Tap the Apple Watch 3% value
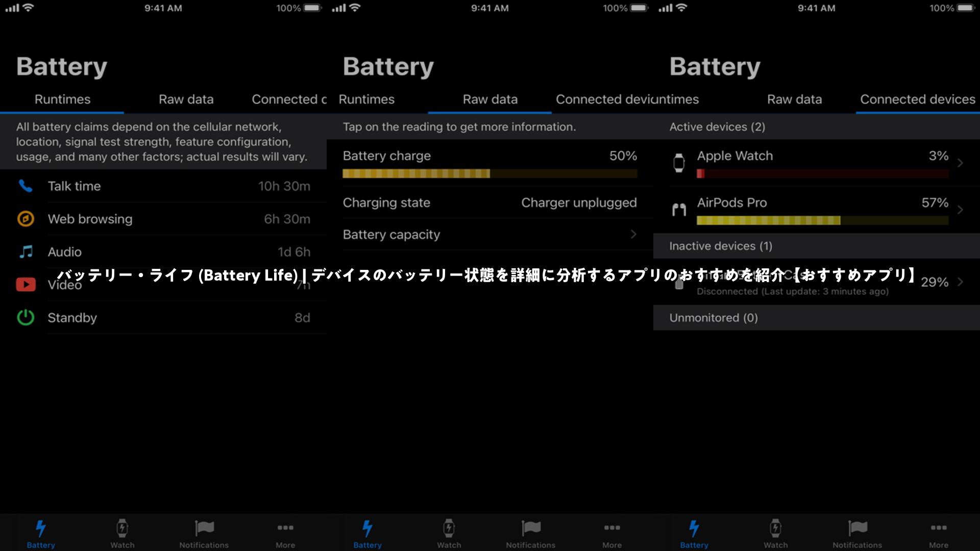The width and height of the screenshot is (980, 551). [938, 156]
